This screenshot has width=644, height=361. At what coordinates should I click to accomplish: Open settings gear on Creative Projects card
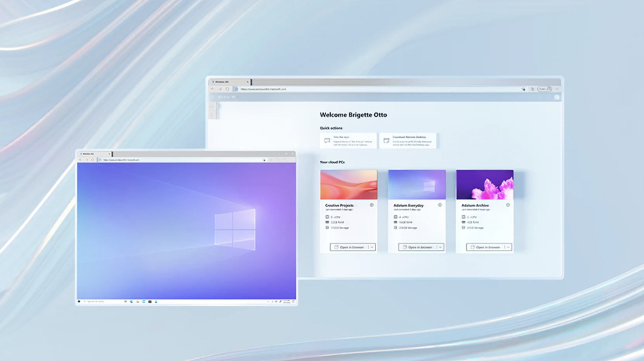[x=372, y=205]
